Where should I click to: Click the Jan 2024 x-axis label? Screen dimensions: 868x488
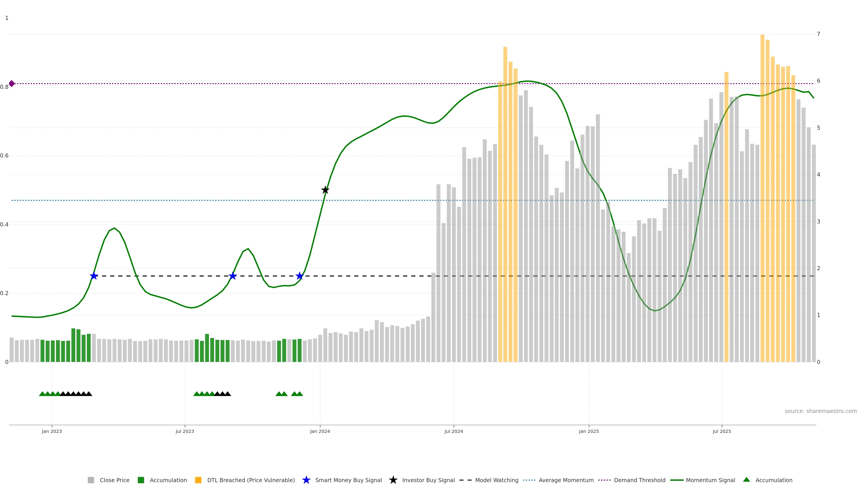320,431
